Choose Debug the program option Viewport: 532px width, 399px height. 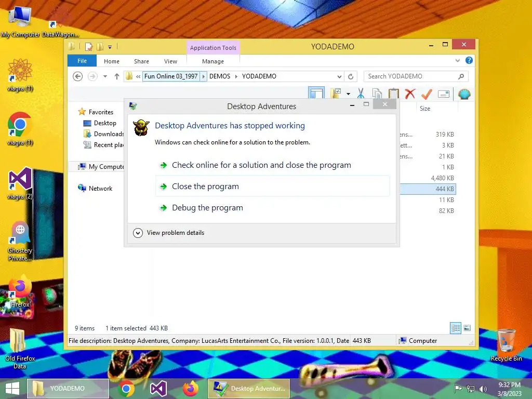pyautogui.click(x=272, y=208)
